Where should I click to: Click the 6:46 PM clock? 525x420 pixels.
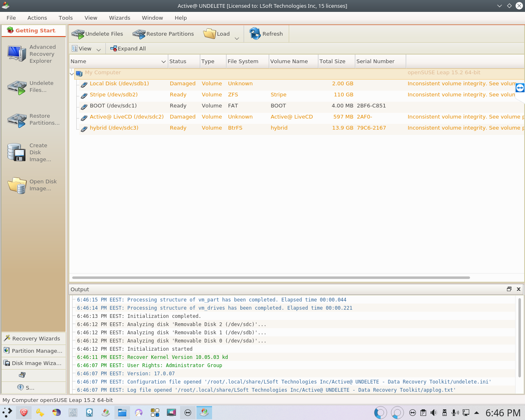point(503,413)
